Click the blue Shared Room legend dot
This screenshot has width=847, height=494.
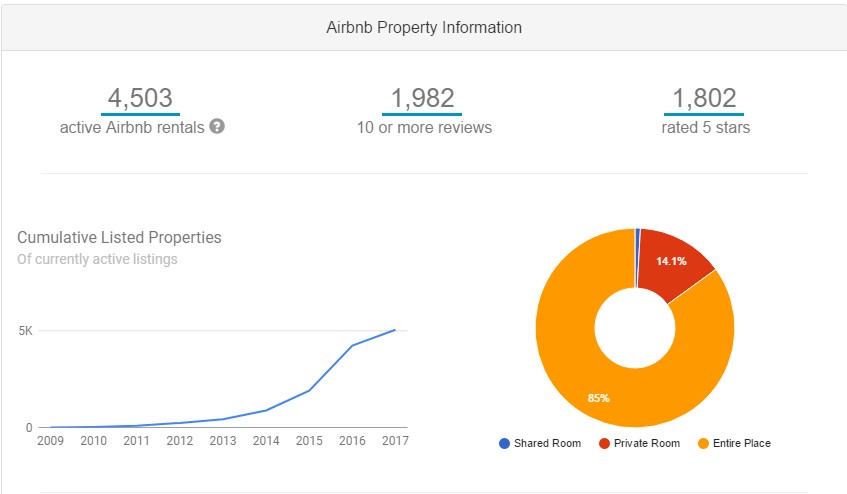click(505, 444)
